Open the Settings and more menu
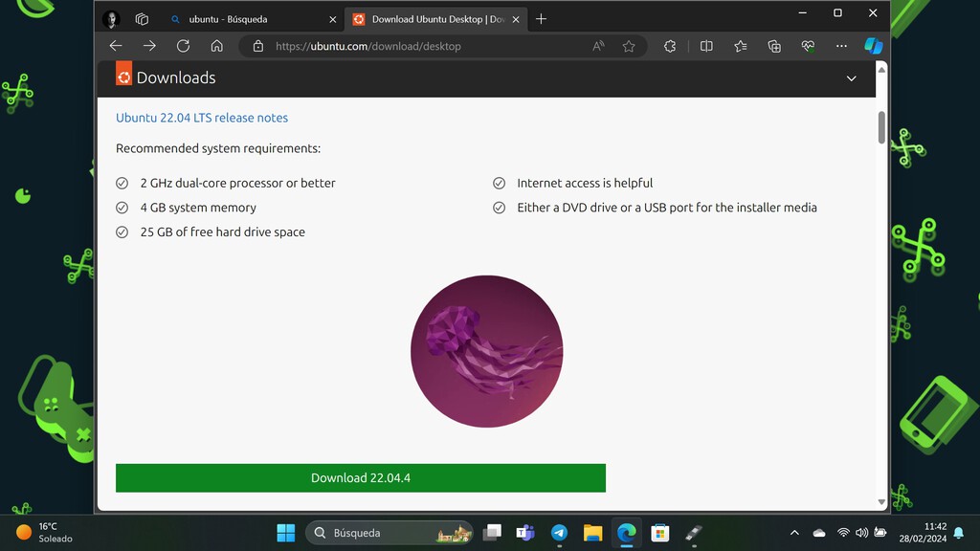 tap(840, 45)
